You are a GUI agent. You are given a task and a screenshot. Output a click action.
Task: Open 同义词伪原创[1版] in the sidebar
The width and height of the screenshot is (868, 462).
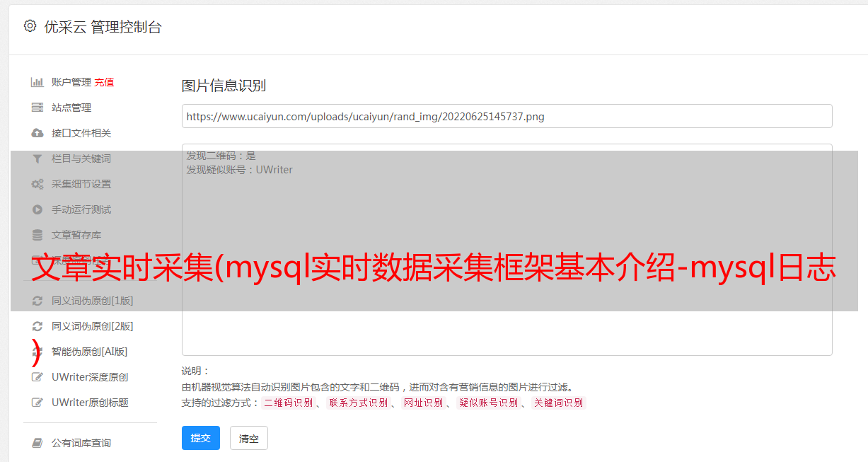click(x=92, y=301)
